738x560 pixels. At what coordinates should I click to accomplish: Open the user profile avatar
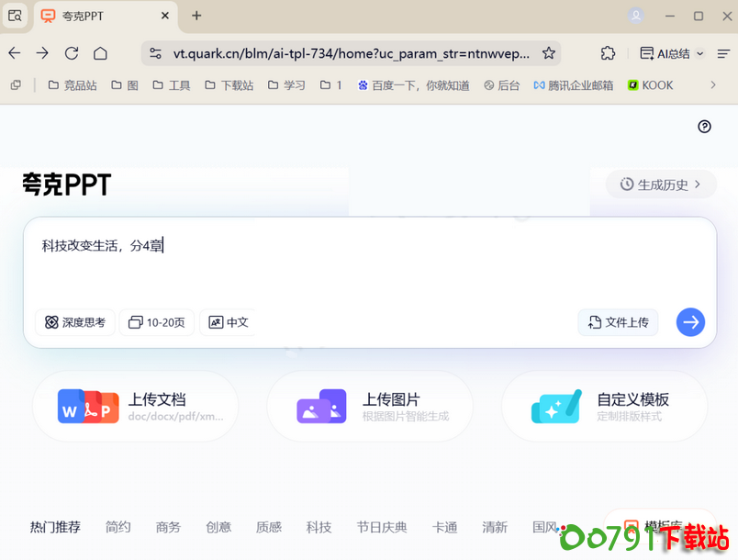coord(635,16)
